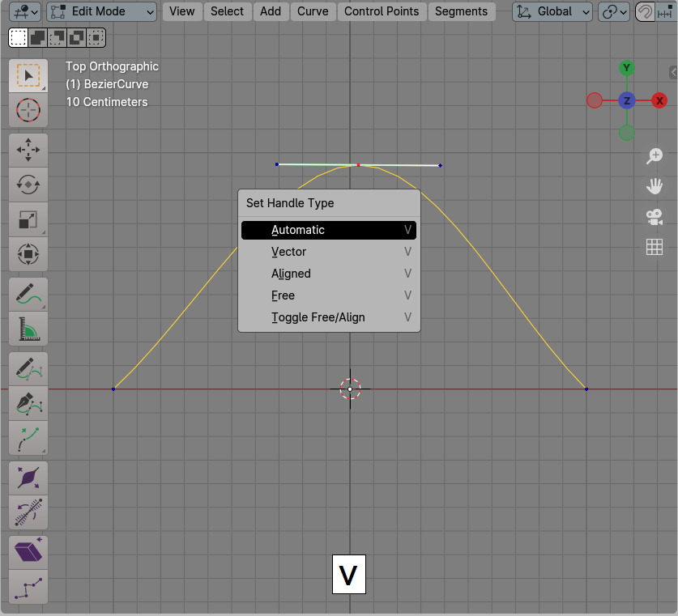Image resolution: width=678 pixels, height=616 pixels.
Task: Click the red X axis gizmo
Action: pyautogui.click(x=659, y=100)
